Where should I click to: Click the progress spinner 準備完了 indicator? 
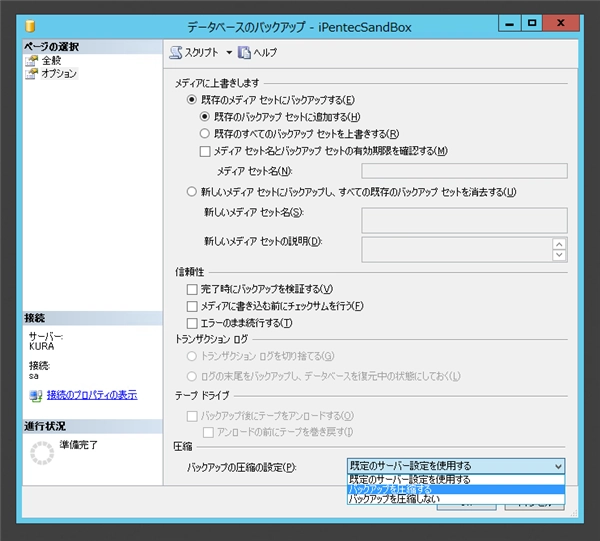pyautogui.click(x=42, y=453)
